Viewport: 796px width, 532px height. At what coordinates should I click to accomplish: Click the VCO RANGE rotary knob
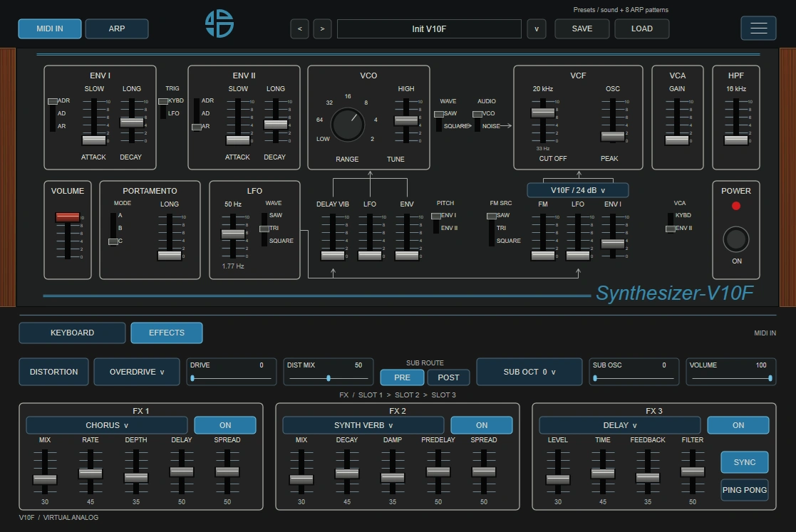tap(348, 124)
